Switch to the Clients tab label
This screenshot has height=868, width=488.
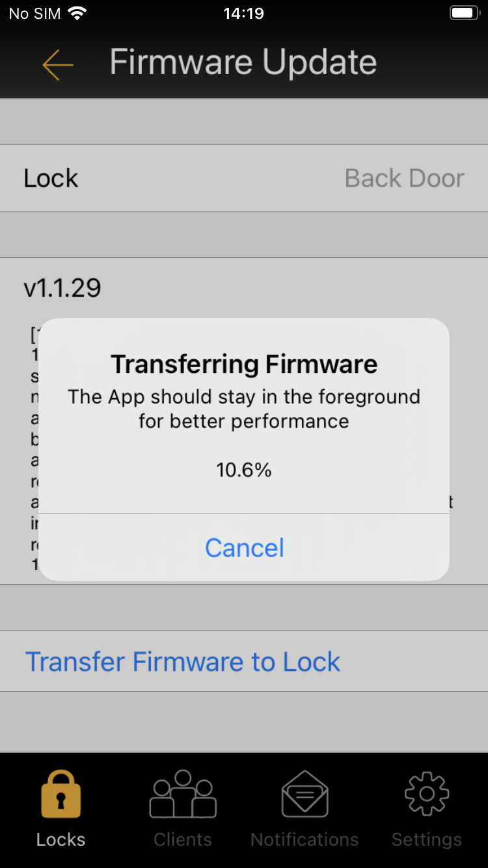(183, 839)
